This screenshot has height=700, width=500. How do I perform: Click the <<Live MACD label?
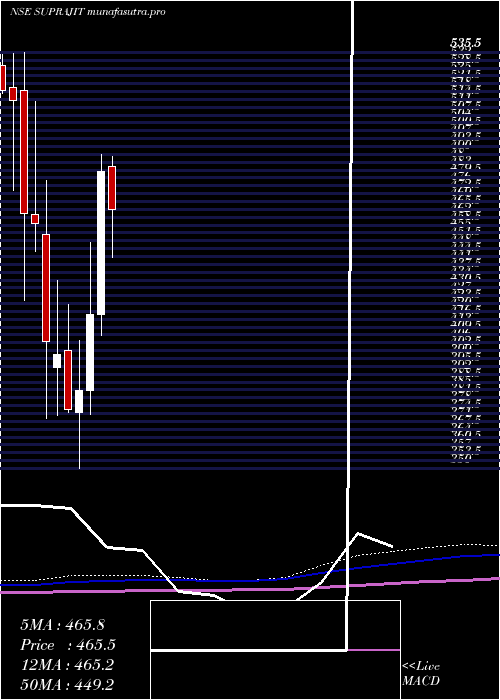(421, 674)
